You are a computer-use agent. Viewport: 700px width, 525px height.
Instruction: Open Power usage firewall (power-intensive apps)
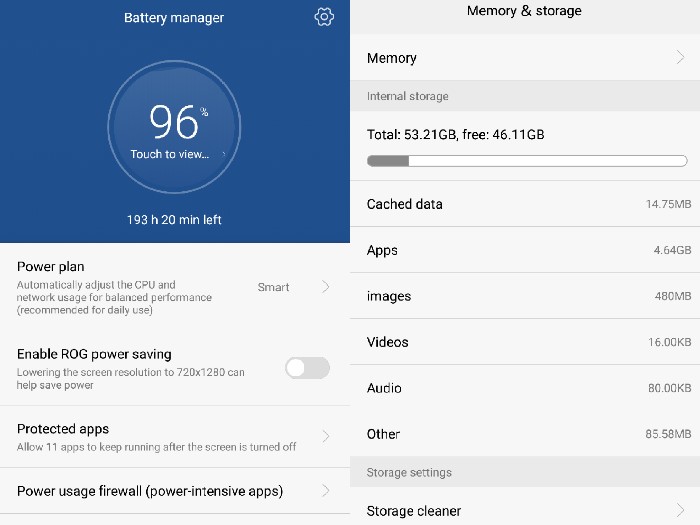[x=175, y=491]
